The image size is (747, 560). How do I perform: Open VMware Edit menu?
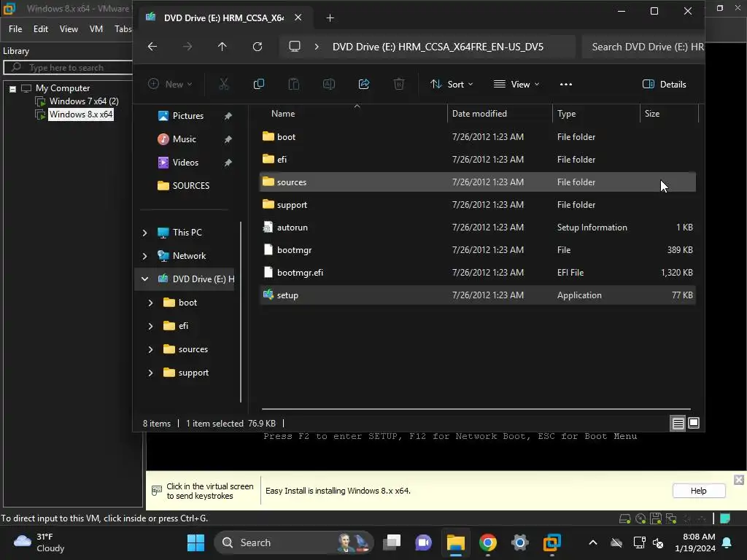[x=41, y=29]
